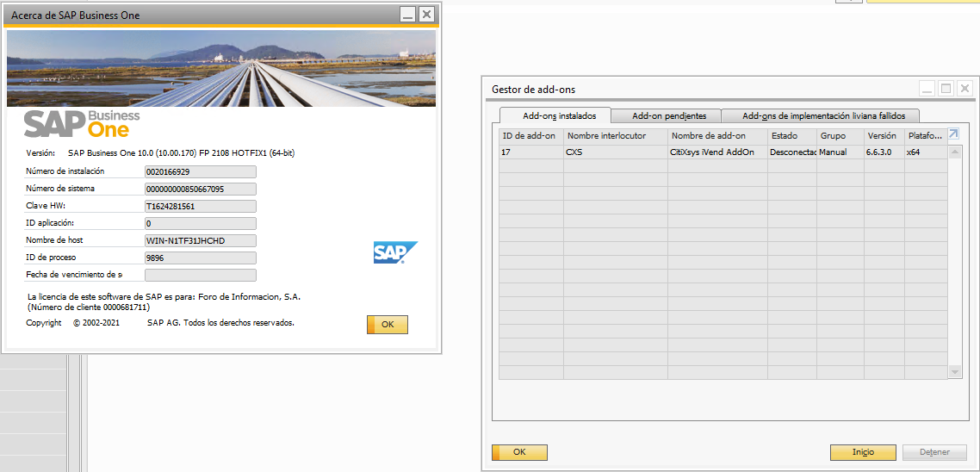This screenshot has height=472, width=980.
Task: Switch to the Add-on pendientes tab
Action: tap(668, 115)
